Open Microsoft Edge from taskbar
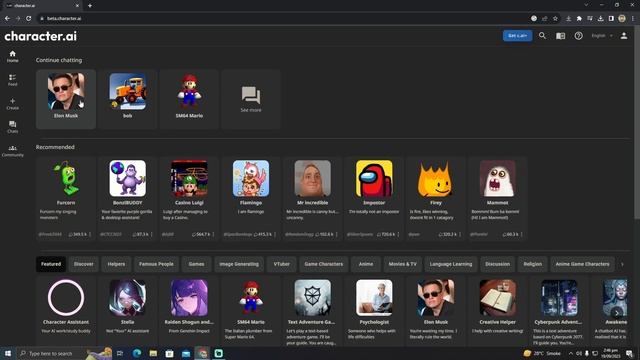Image resolution: width=640 pixels, height=360 pixels. 137,353
